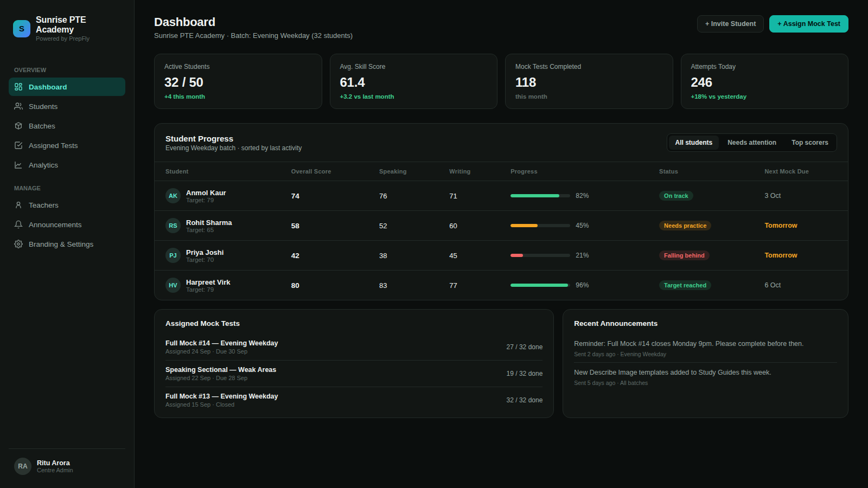Screen dimensions: 868x488
Task: Click the Sunrise PTE Academy logo icon
Action: point(22,29)
